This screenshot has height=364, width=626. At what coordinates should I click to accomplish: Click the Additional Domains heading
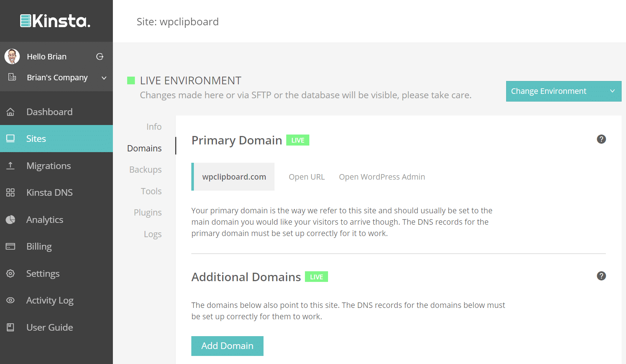coord(246,277)
